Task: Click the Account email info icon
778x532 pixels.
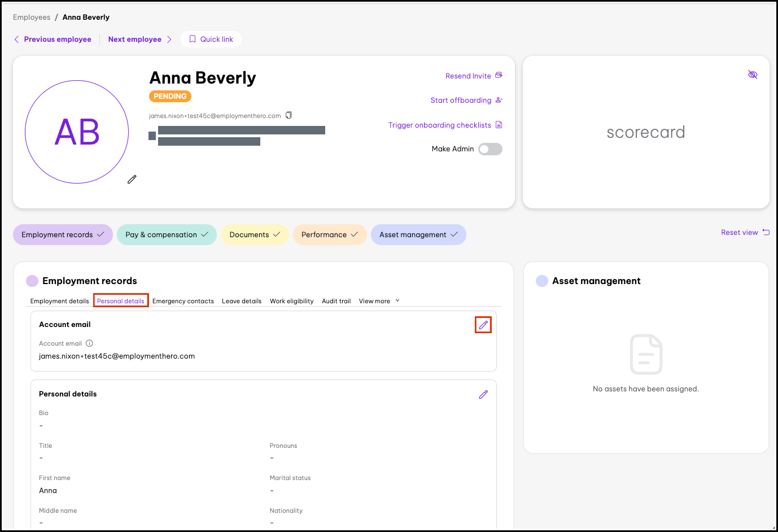Action: click(x=89, y=343)
